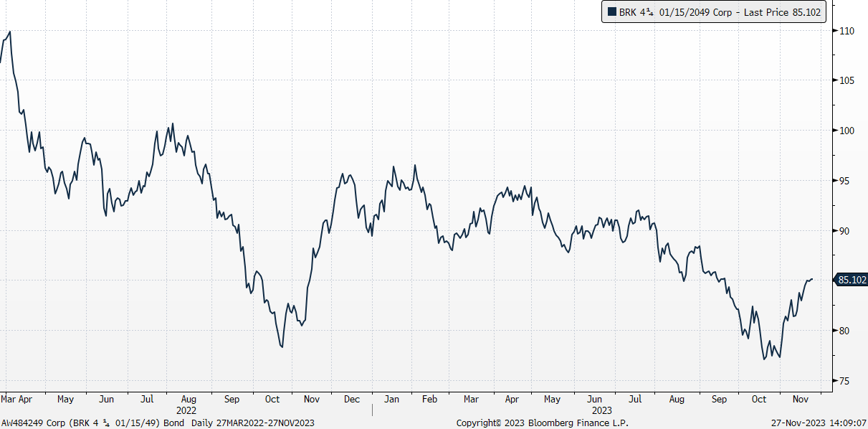This screenshot has width=868, height=429.
Task: Click the dark legend color swatch
Action: pos(611,12)
